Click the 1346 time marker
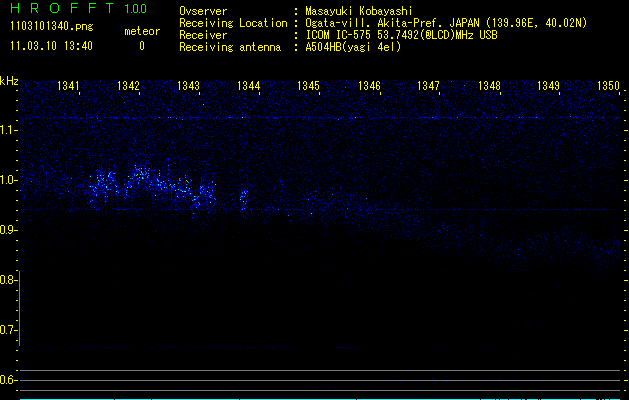The height and width of the screenshot is (400, 629). click(369, 86)
